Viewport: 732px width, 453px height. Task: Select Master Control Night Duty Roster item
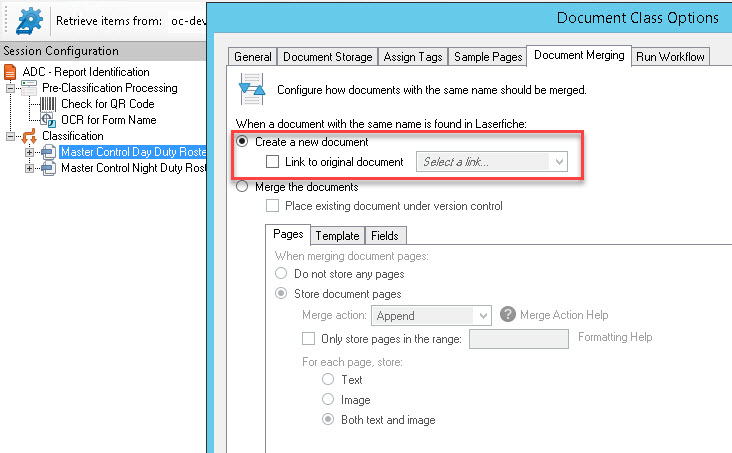point(134,168)
